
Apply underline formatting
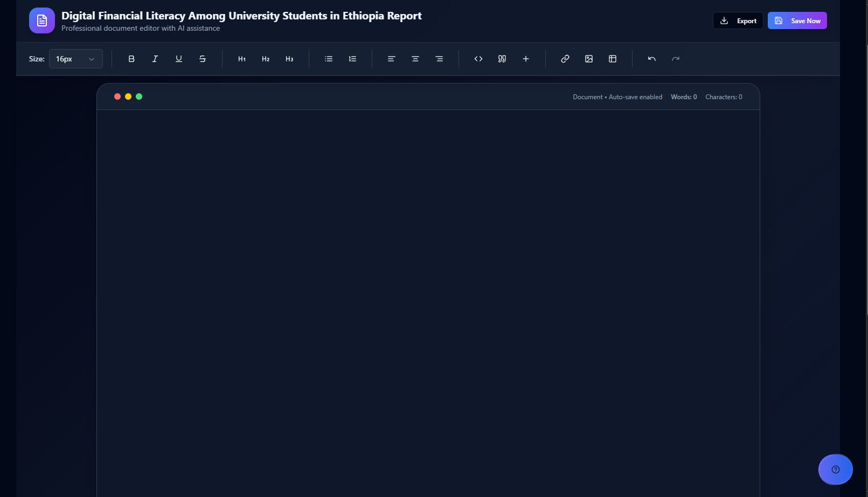[x=179, y=59]
